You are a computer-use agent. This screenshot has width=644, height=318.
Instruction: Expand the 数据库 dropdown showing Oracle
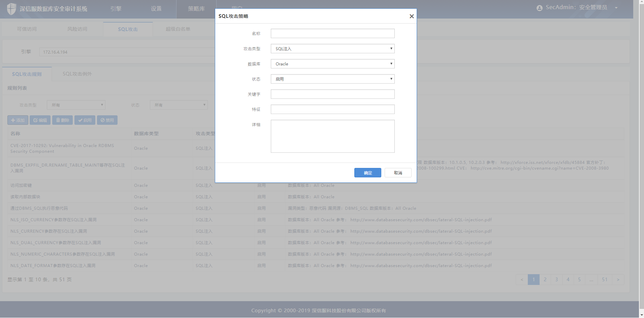pyautogui.click(x=332, y=64)
